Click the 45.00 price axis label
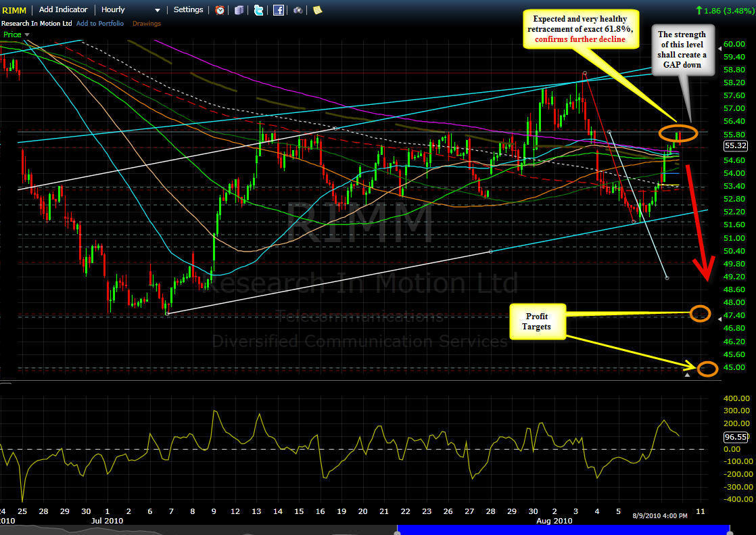Image resolution: width=756 pixels, height=535 pixels. (x=734, y=367)
